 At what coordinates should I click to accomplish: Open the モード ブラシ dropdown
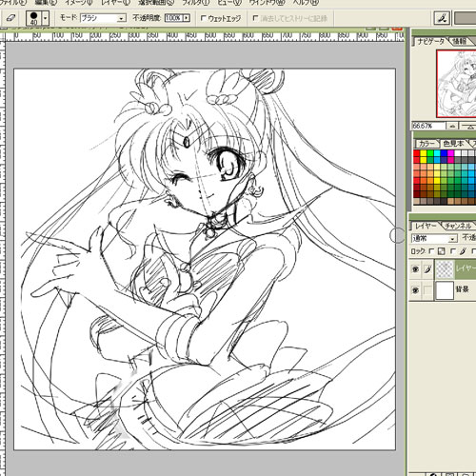point(103,18)
